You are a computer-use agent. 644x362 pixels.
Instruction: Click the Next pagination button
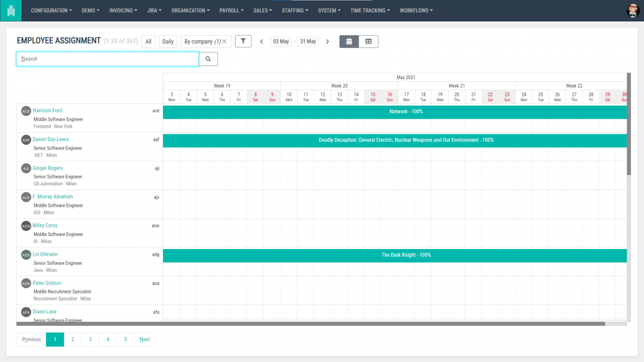145,339
